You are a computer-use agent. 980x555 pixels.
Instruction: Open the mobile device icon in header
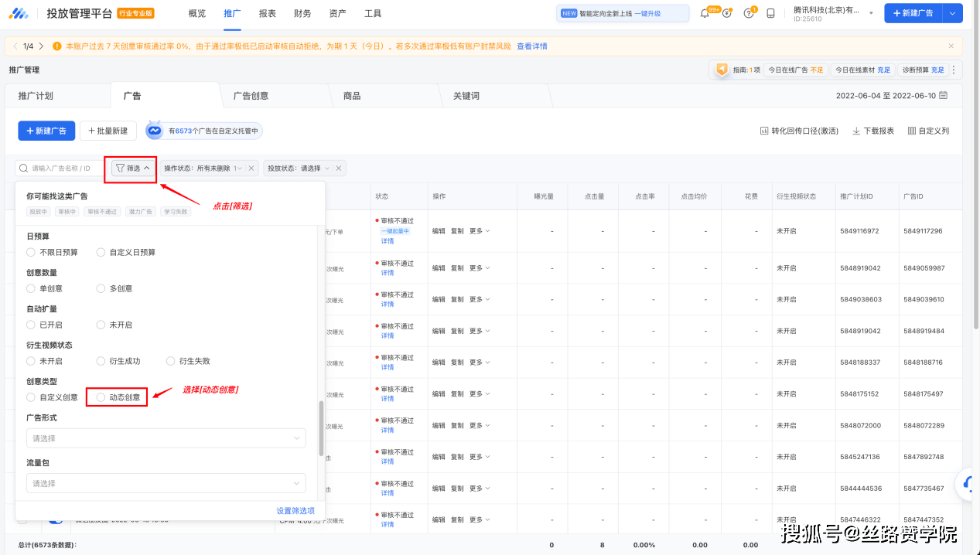coord(770,14)
